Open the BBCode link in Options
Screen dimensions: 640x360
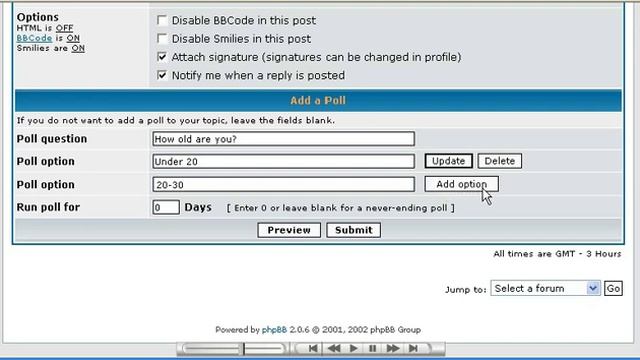click(34, 38)
